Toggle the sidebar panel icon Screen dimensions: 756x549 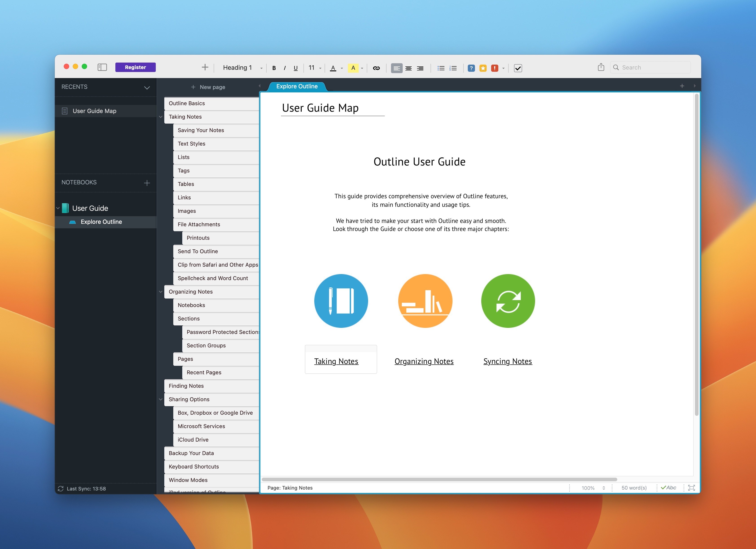pos(102,67)
